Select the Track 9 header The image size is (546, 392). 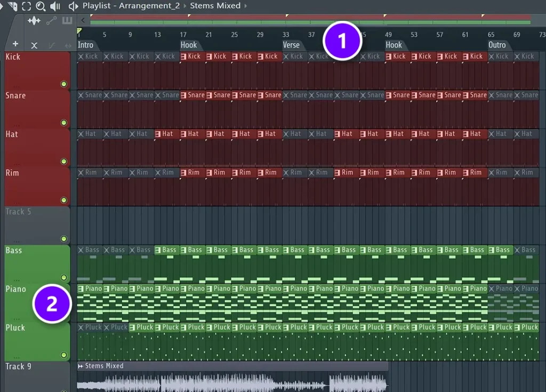pyautogui.click(x=37, y=377)
